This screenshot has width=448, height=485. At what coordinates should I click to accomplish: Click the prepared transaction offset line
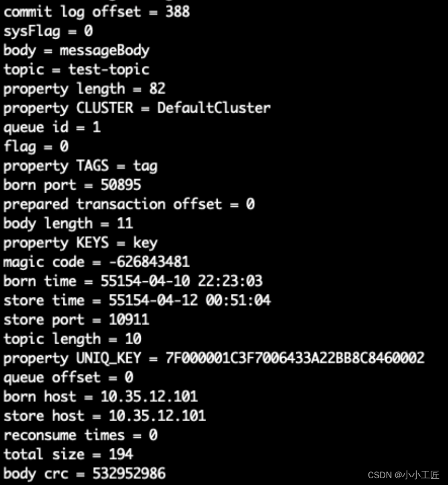(129, 204)
